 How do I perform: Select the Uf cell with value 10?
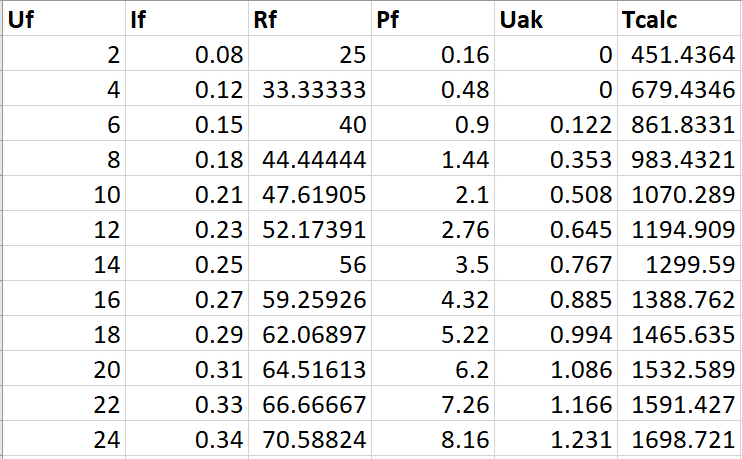pos(62,195)
